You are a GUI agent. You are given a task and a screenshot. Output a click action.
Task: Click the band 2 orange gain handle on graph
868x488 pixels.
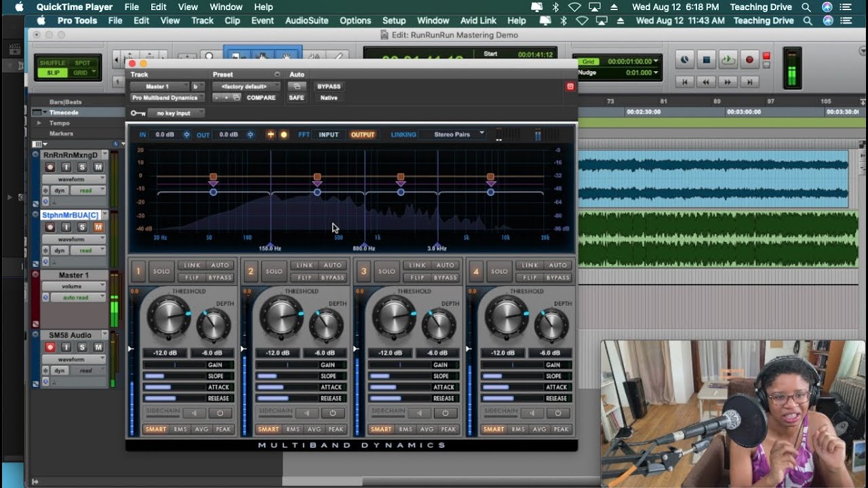(317, 177)
